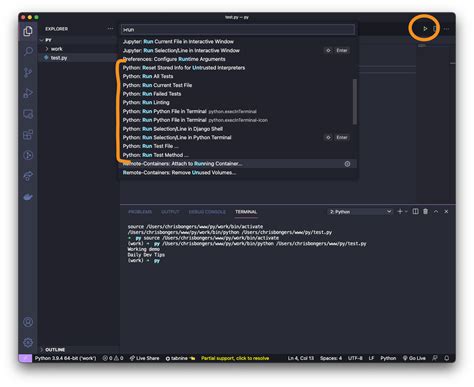The image size is (474, 387).
Task: Click the Split Terminal icon
Action: click(415, 211)
